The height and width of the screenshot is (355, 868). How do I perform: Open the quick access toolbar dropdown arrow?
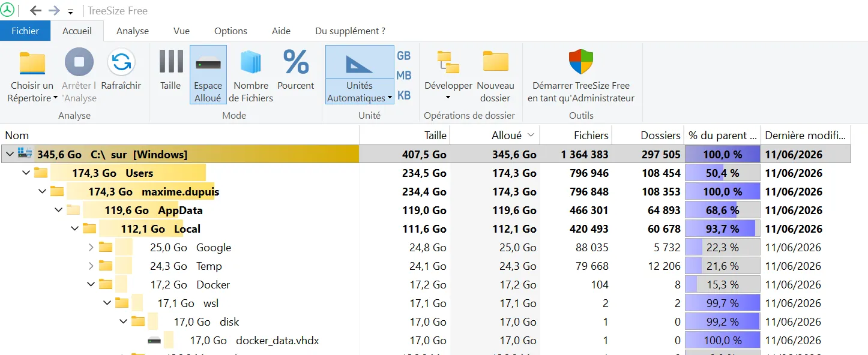click(x=70, y=12)
